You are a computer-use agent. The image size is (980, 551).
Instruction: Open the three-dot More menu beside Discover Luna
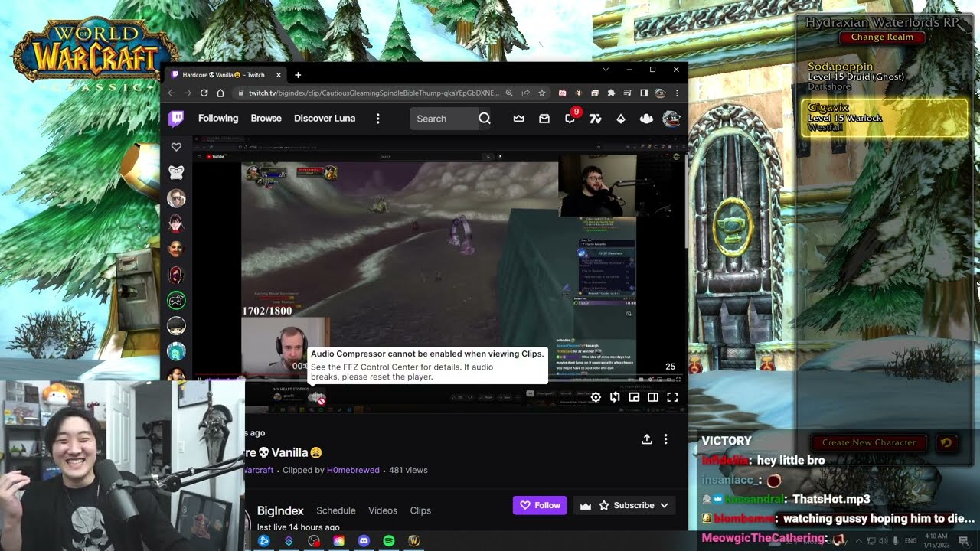pos(377,119)
